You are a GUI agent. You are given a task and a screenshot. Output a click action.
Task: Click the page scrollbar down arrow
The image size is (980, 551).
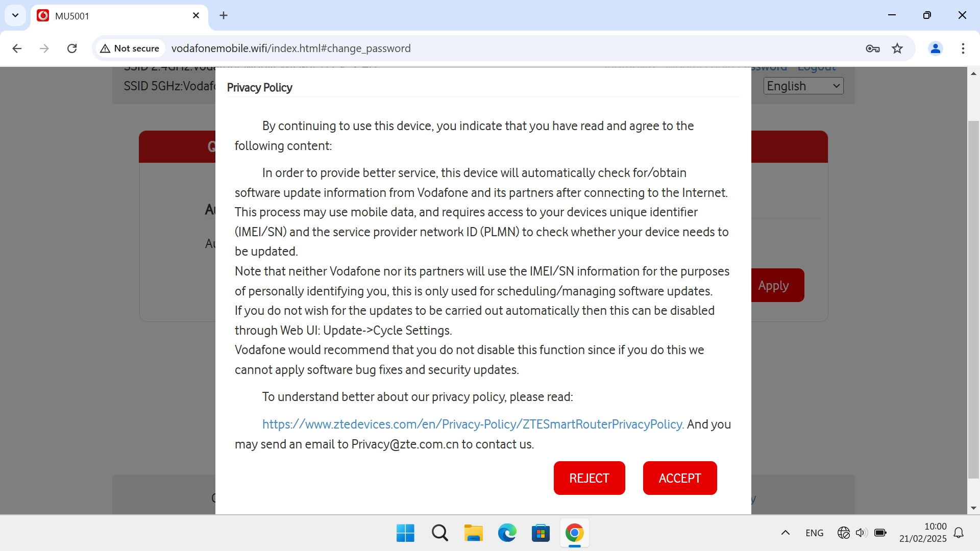pyautogui.click(x=973, y=508)
